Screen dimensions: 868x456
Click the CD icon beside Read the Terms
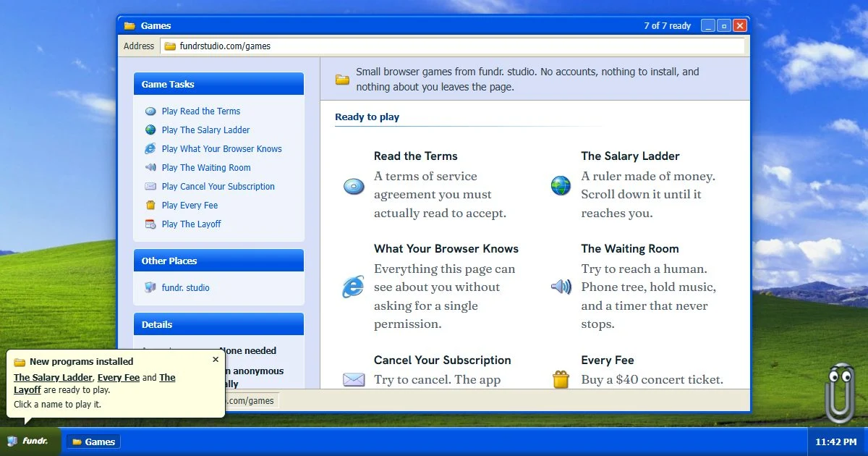[x=353, y=186]
